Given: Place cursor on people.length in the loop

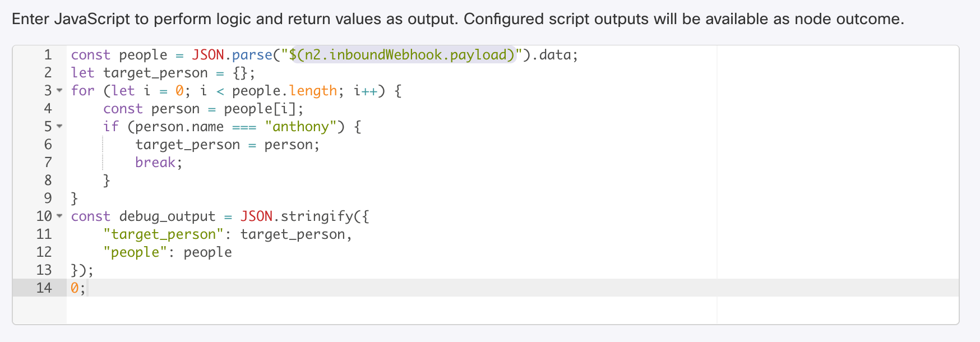Looking at the screenshot, I should tap(284, 91).
